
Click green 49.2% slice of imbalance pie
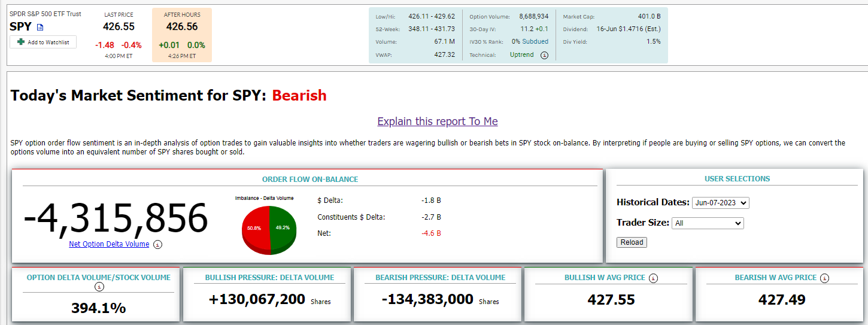[x=284, y=228]
